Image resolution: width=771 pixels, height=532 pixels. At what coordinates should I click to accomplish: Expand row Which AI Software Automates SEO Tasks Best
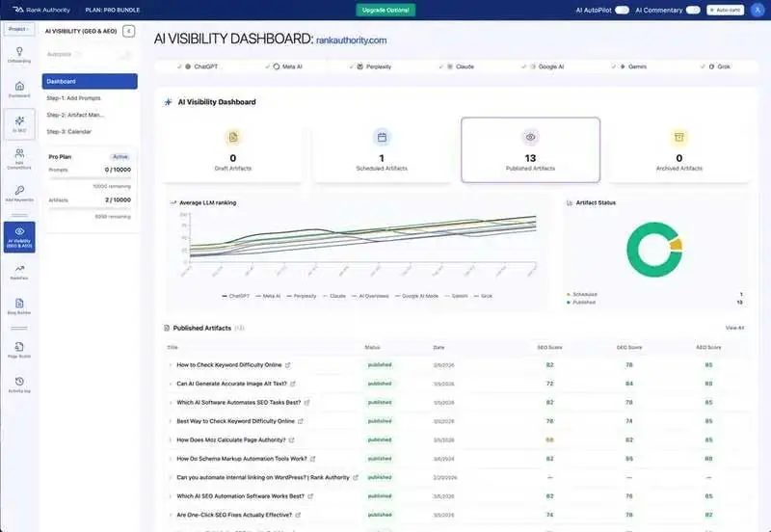tap(171, 403)
